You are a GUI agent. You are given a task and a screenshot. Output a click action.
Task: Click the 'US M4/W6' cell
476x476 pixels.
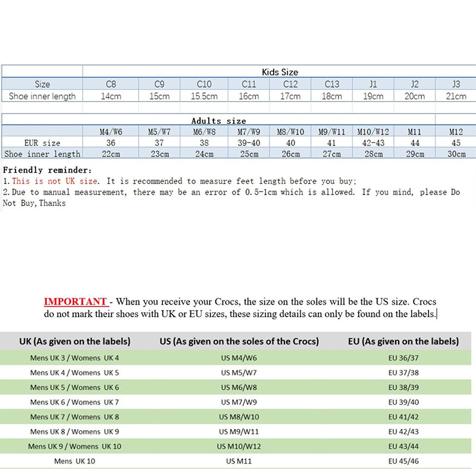239,358
